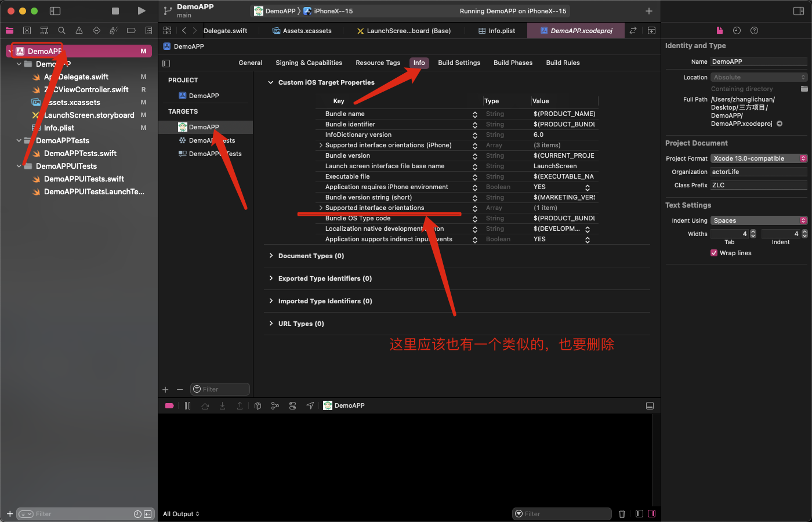Show the History inspector clock icon
812x522 pixels.
(737, 31)
